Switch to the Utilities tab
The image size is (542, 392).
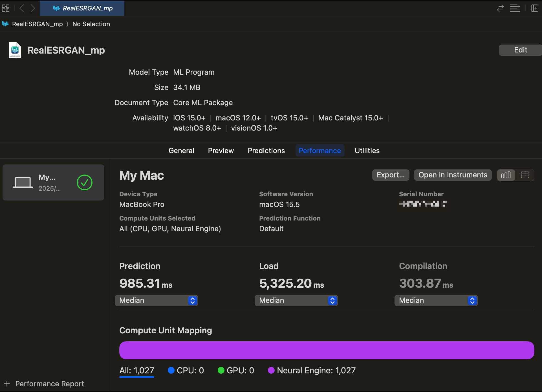pyautogui.click(x=367, y=151)
